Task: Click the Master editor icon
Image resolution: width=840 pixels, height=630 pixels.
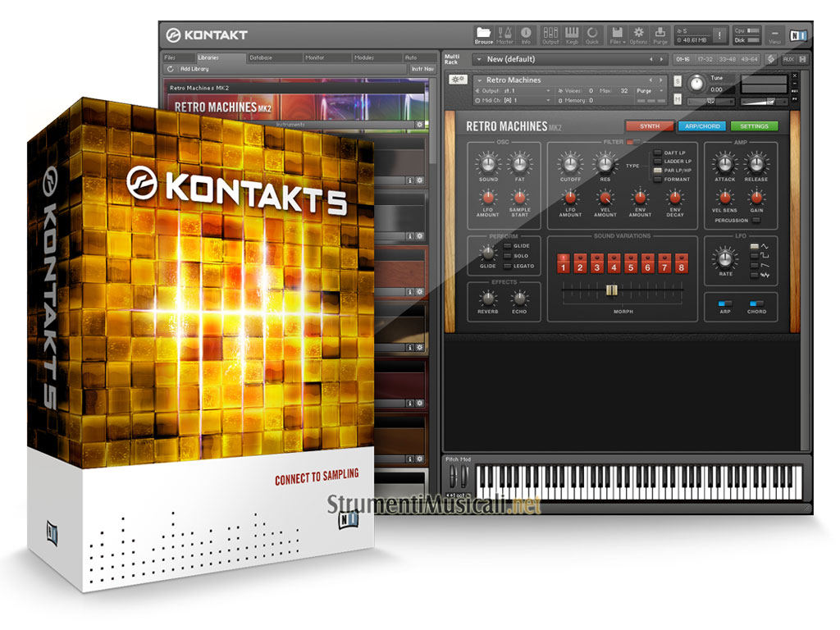Action: 505,34
